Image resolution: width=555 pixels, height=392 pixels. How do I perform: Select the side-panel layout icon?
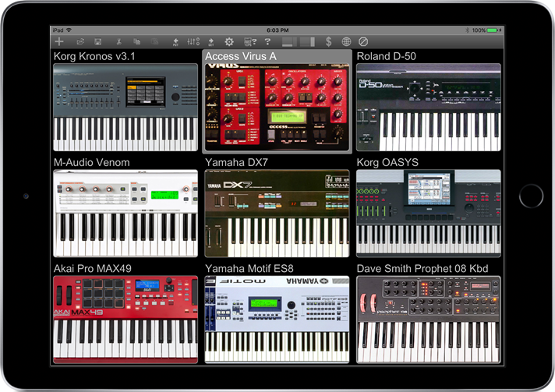pos(307,42)
